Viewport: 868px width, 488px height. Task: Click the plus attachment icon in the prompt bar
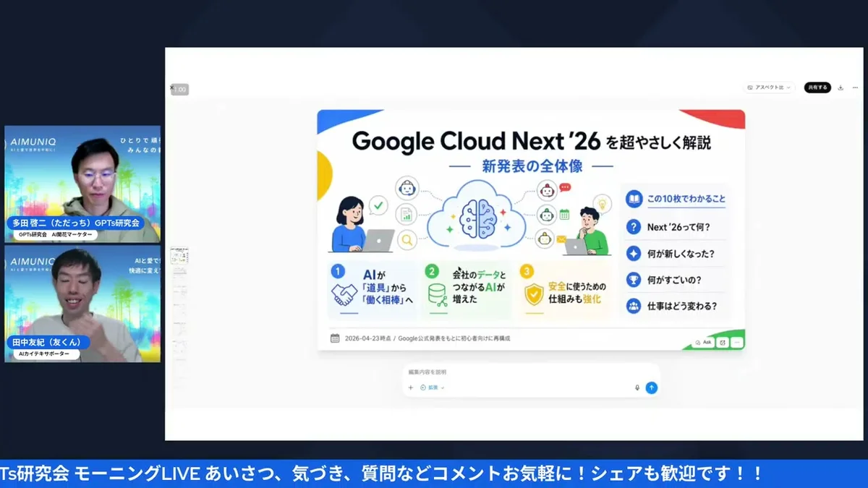click(409, 387)
